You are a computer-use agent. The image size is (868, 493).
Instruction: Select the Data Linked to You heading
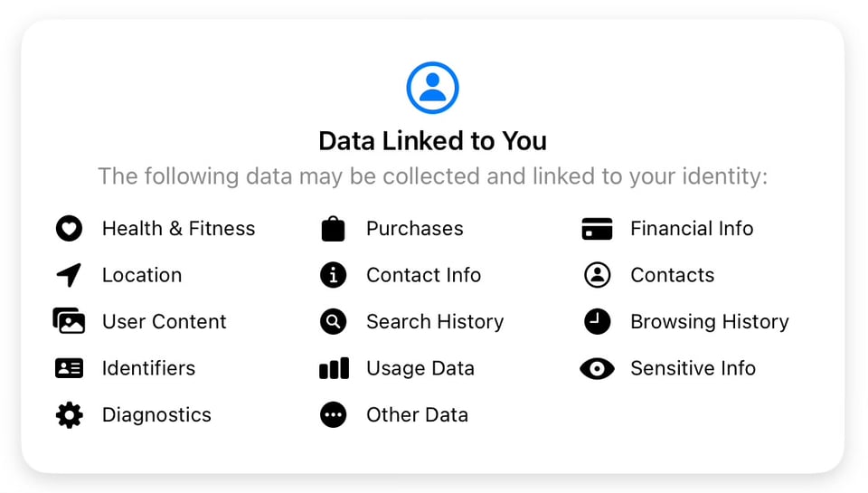tap(432, 141)
